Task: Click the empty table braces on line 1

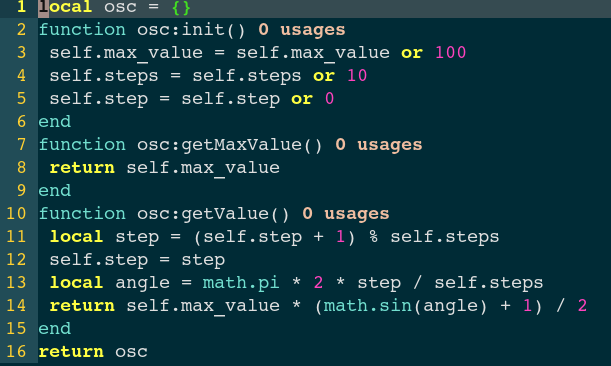Action: 181,7
